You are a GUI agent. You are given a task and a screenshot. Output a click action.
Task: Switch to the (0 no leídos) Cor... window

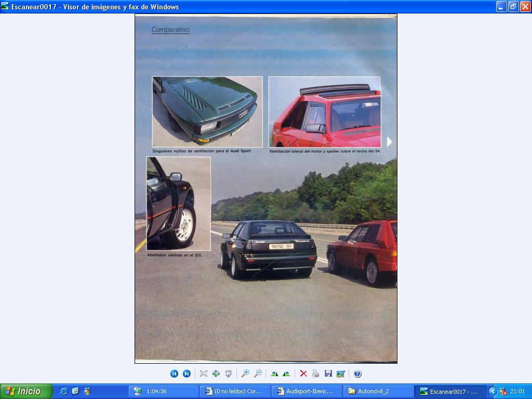(235, 392)
